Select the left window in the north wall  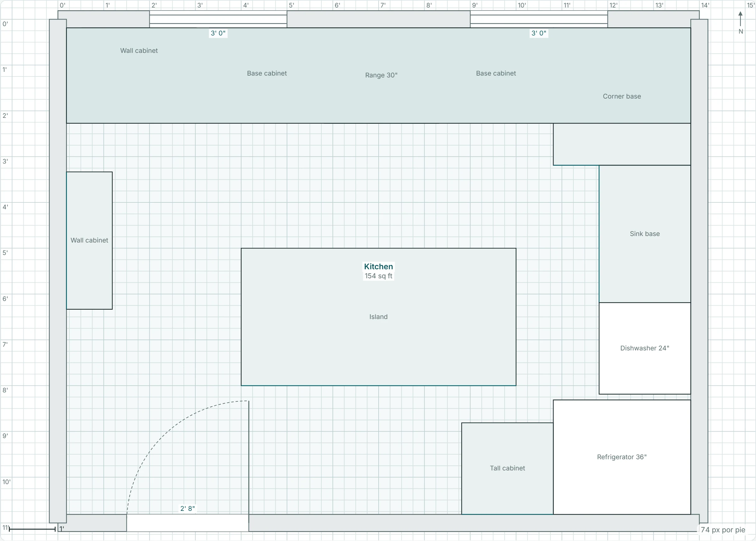(218, 19)
